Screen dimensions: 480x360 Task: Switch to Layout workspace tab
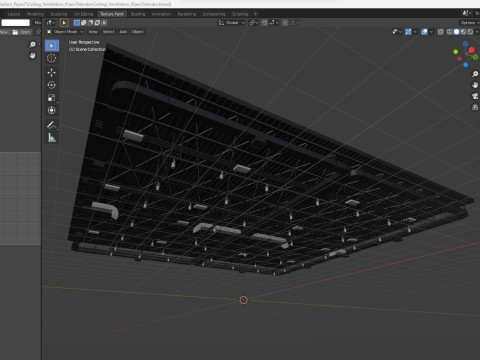[x=14, y=14]
